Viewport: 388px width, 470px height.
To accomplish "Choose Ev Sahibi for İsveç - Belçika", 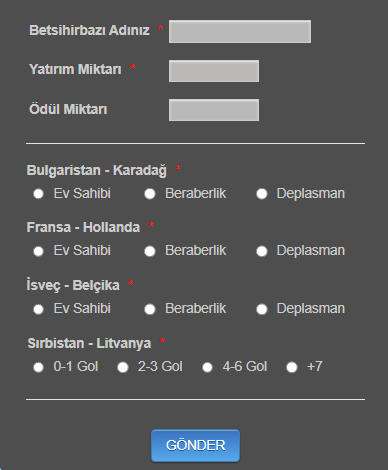I will click(x=38, y=309).
